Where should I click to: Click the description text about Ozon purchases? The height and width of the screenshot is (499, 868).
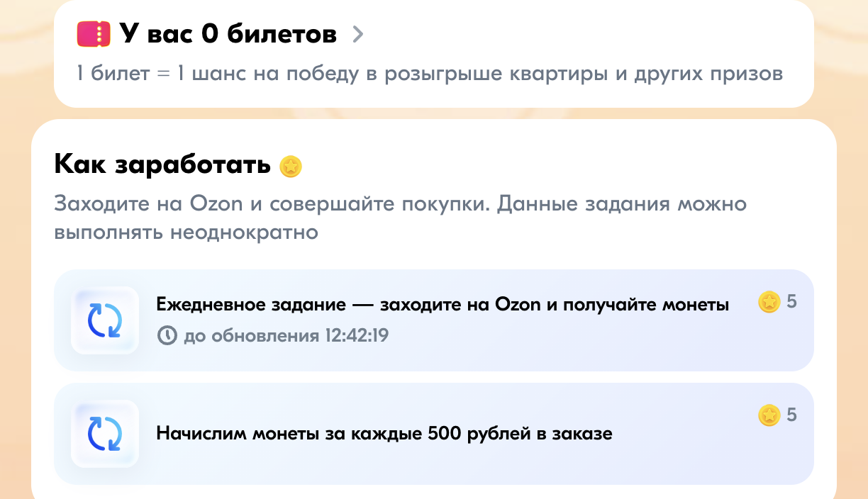(x=401, y=218)
